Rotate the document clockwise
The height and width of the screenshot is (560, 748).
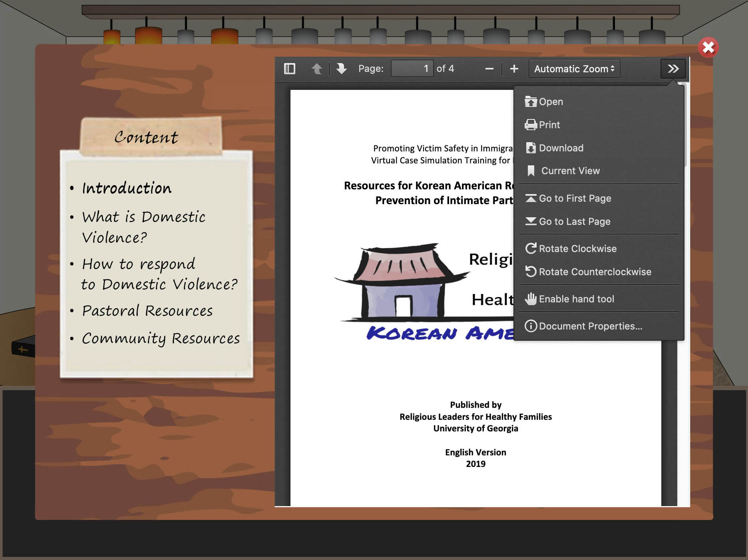coord(577,249)
